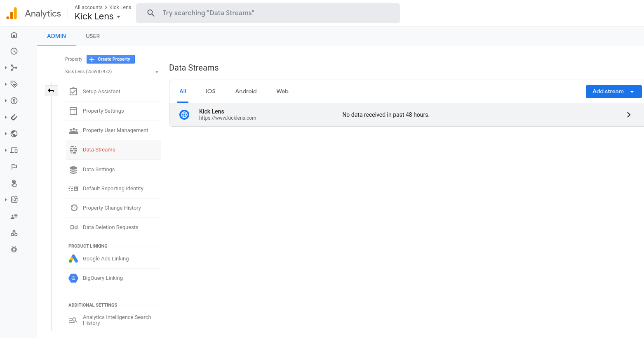The width and height of the screenshot is (644, 338).
Task: Switch to the ADMIN tab
Action: pos(56,36)
